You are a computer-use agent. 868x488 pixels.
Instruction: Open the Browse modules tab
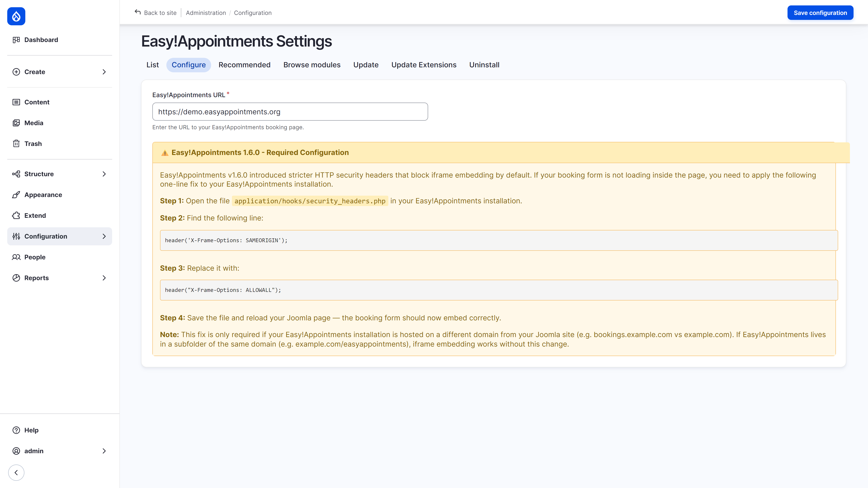coord(312,65)
